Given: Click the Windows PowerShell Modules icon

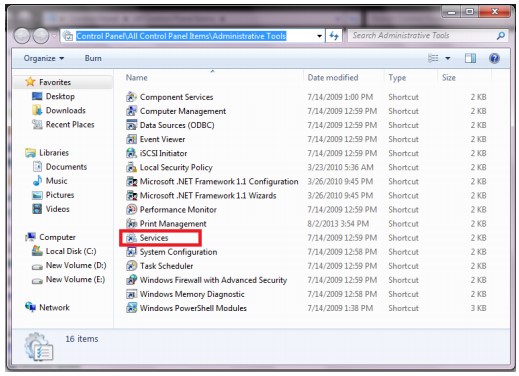Looking at the screenshot, I should (131, 308).
